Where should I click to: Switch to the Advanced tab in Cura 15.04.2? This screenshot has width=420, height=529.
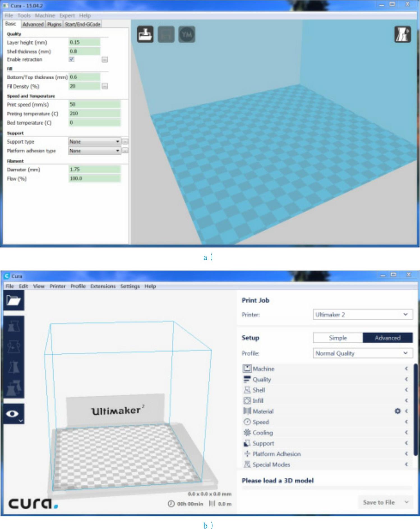[33, 24]
